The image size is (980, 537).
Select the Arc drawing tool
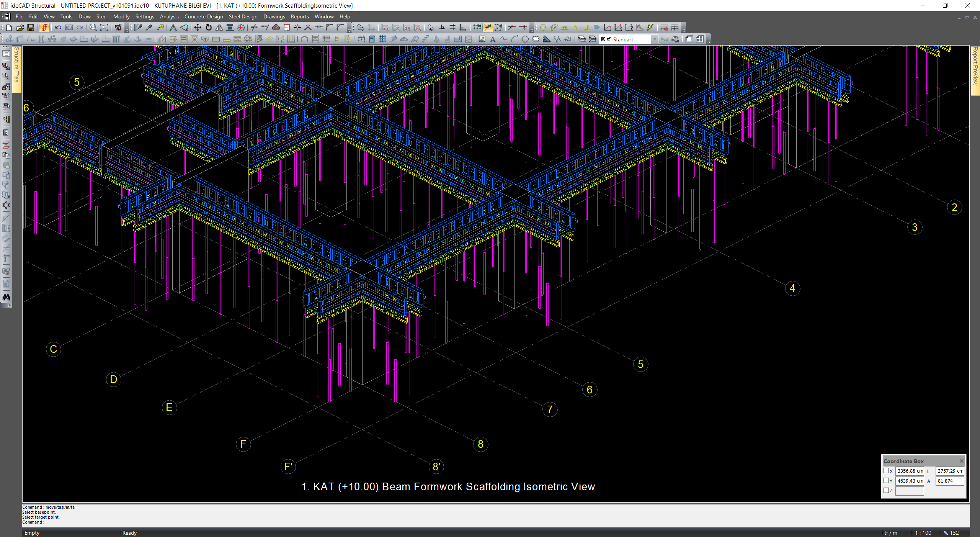click(x=514, y=39)
